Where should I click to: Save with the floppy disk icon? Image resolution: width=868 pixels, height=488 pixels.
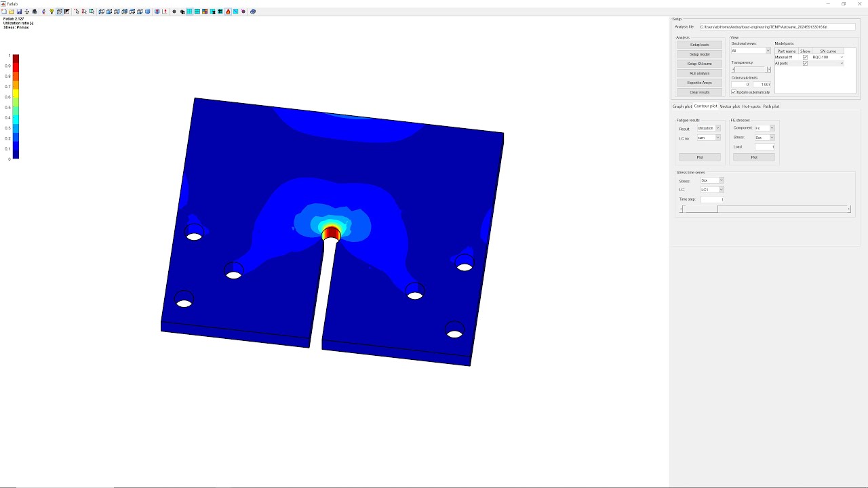pyautogui.click(x=19, y=12)
